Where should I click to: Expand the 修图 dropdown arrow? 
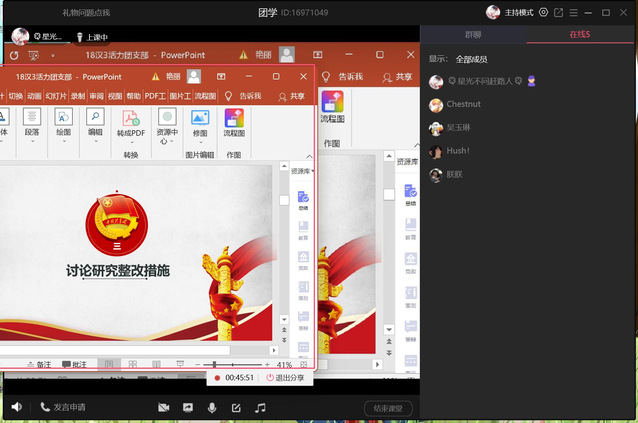pos(200,142)
